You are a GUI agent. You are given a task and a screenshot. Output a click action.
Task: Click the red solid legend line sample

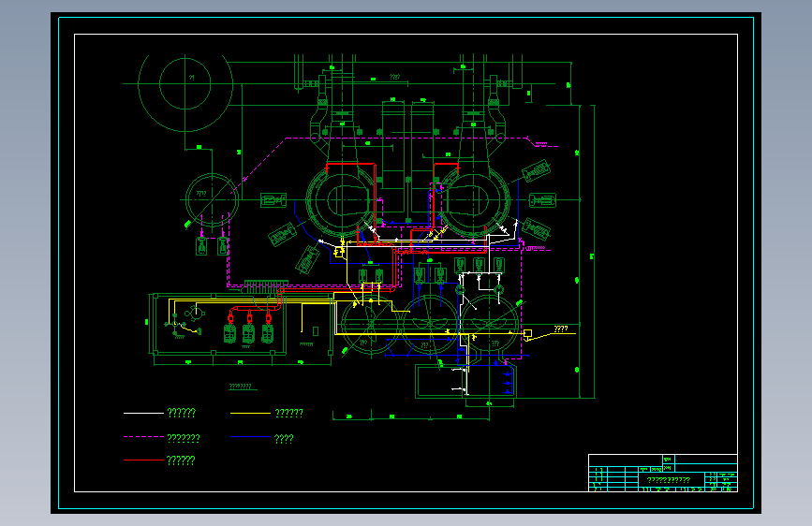[143, 460]
